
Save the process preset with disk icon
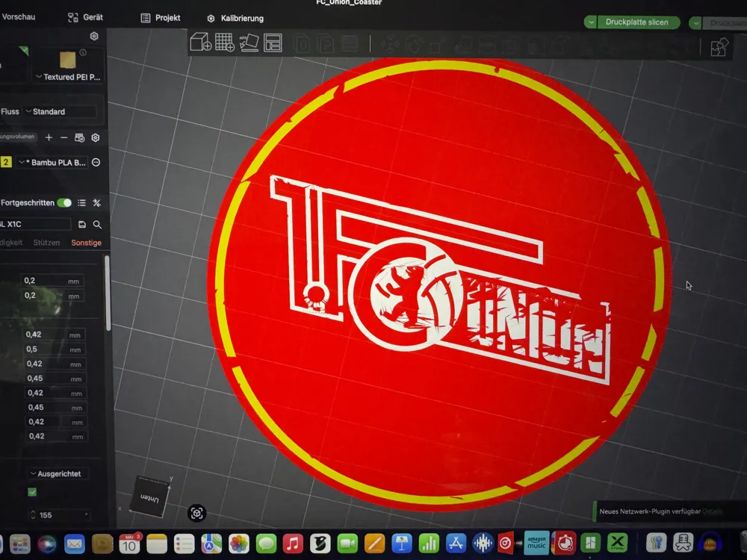pos(82,224)
